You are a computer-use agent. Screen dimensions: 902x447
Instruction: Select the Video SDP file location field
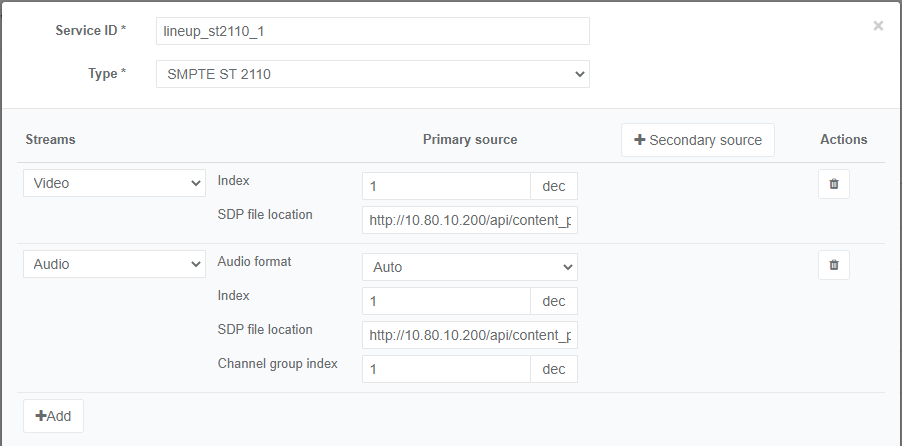[469, 220]
